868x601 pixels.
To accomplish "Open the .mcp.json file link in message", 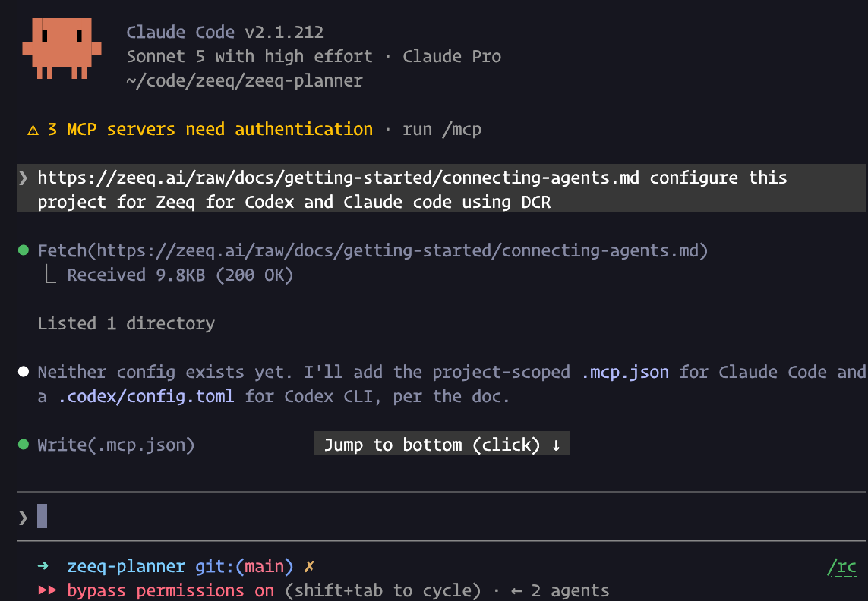I will [x=625, y=372].
